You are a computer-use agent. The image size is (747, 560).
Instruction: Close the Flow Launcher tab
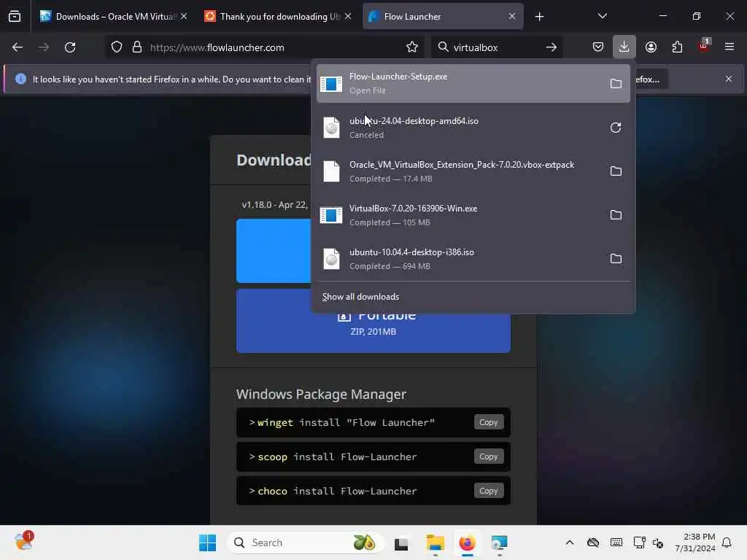click(x=511, y=17)
